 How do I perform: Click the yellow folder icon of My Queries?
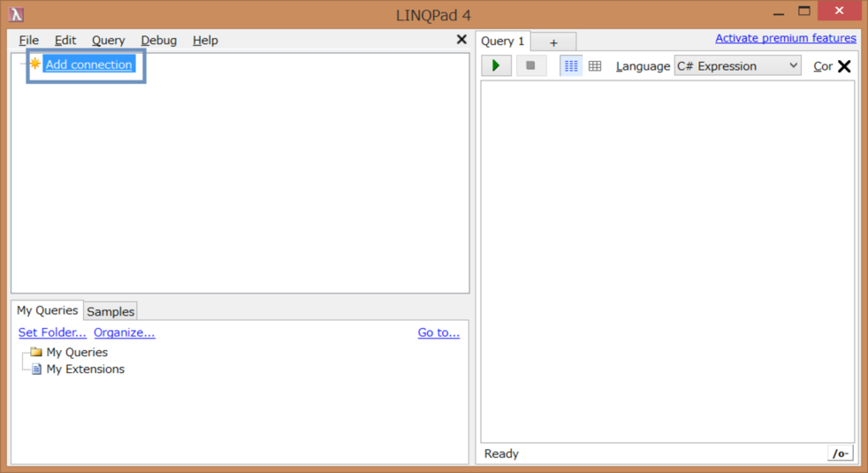point(36,351)
